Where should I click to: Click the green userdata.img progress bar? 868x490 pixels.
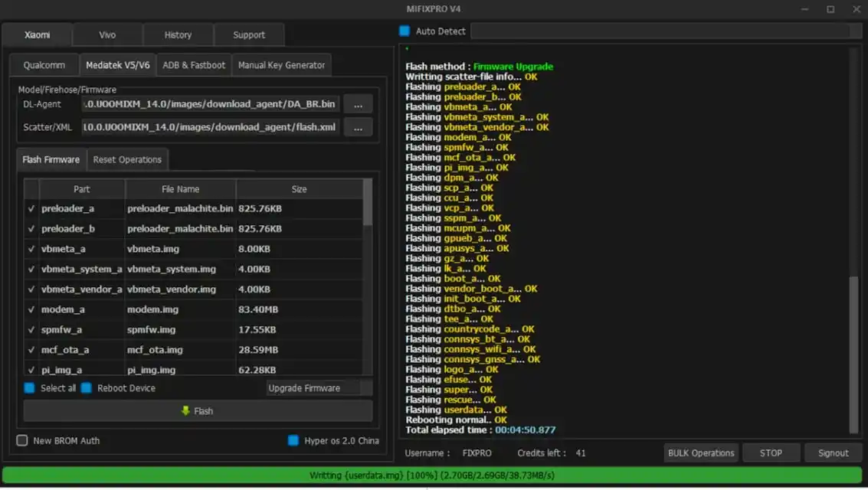pyautogui.click(x=432, y=475)
